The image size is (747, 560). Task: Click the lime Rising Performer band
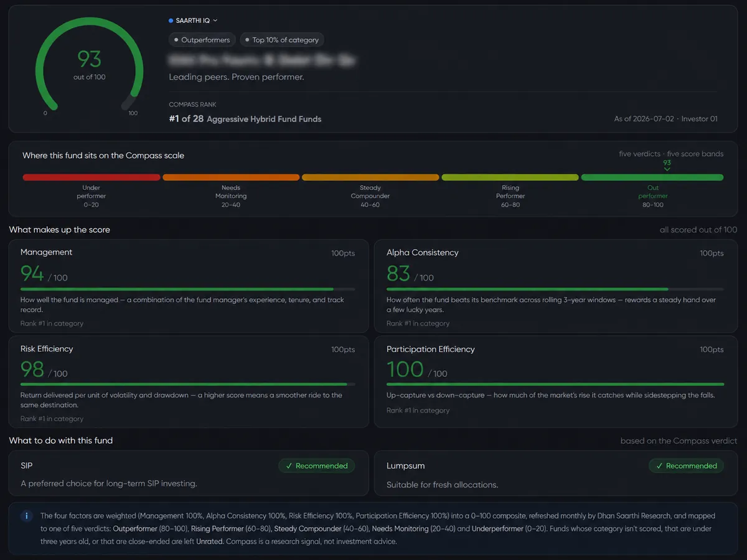(x=510, y=177)
